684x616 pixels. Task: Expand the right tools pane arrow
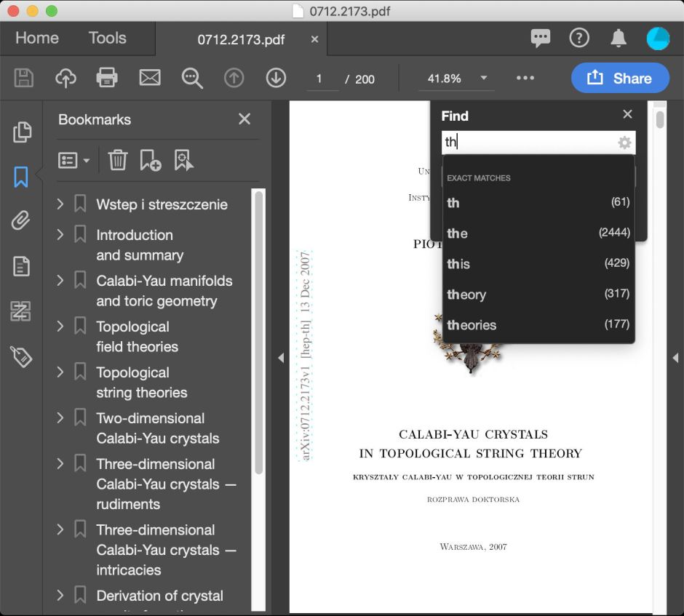[675, 357]
